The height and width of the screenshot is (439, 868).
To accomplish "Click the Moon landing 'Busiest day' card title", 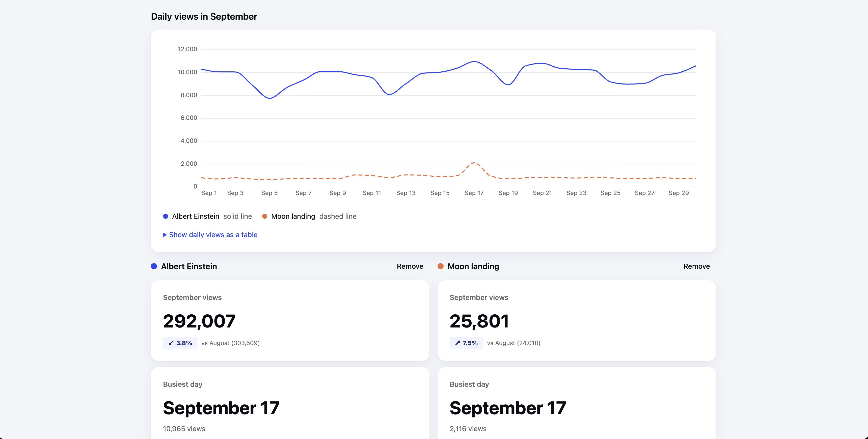I will pyautogui.click(x=469, y=385).
